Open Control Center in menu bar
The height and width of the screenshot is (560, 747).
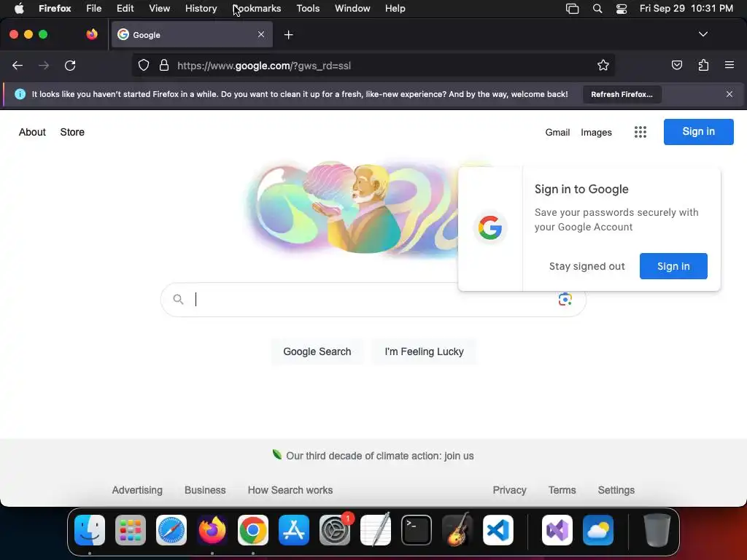point(622,9)
